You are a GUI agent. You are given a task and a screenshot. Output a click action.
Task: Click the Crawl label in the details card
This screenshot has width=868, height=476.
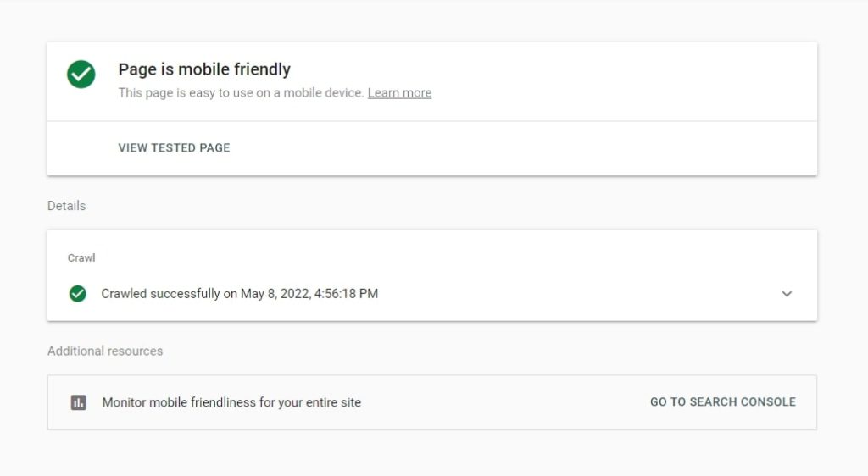(x=81, y=257)
